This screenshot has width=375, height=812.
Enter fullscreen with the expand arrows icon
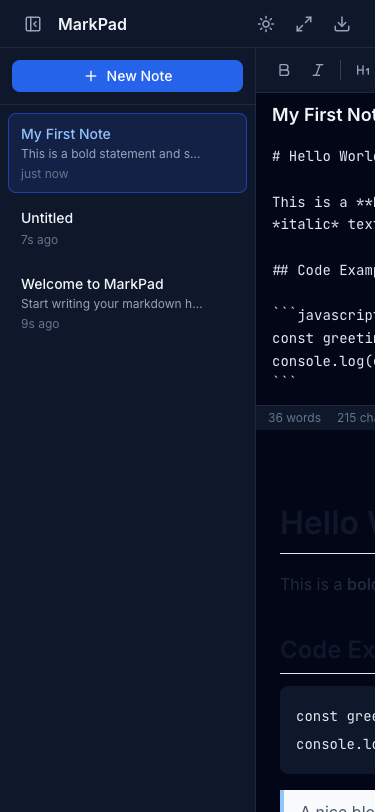point(304,24)
